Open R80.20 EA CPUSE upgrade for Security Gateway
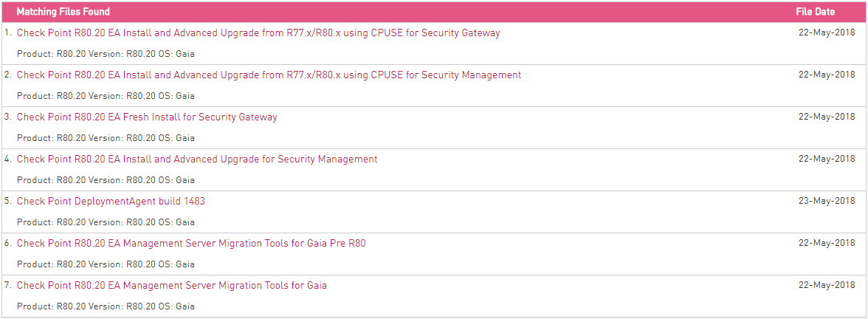868x319 pixels. 258,32
